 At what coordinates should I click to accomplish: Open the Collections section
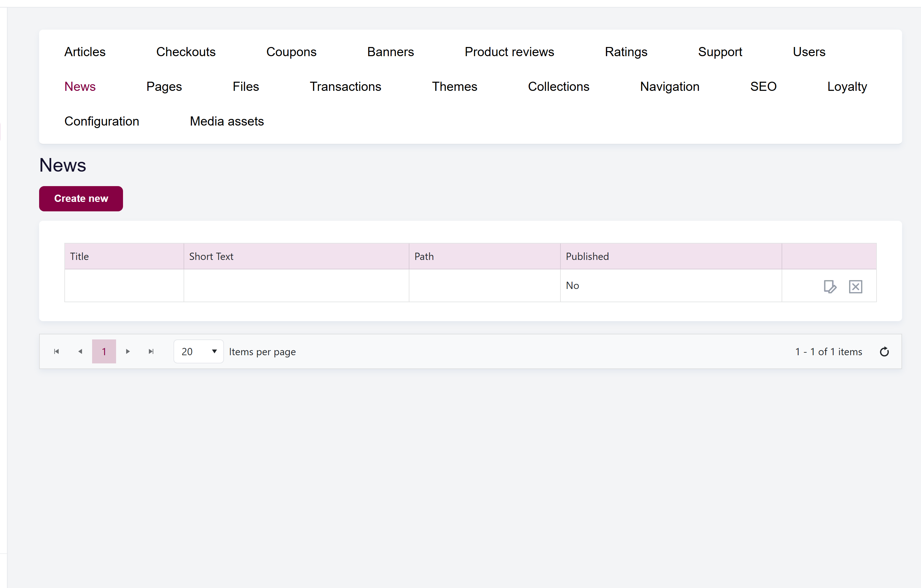[x=558, y=86]
